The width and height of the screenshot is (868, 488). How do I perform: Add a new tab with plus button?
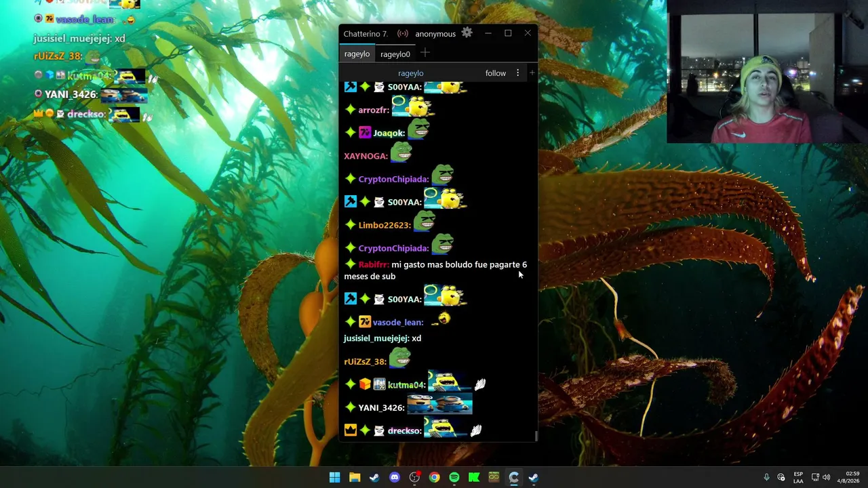pyautogui.click(x=425, y=53)
